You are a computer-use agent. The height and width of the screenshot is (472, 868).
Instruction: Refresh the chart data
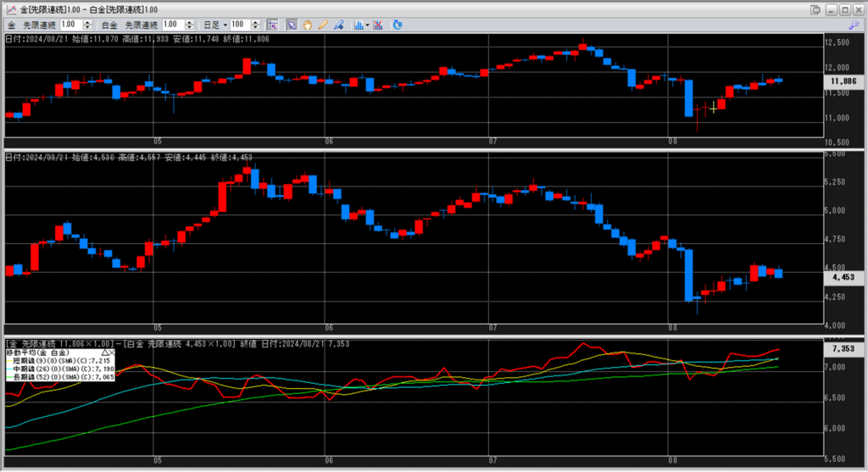398,25
